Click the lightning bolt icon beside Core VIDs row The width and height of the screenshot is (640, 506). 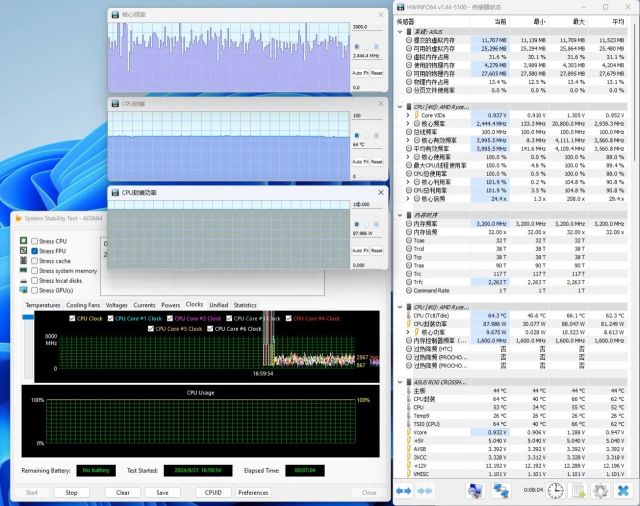click(x=417, y=115)
